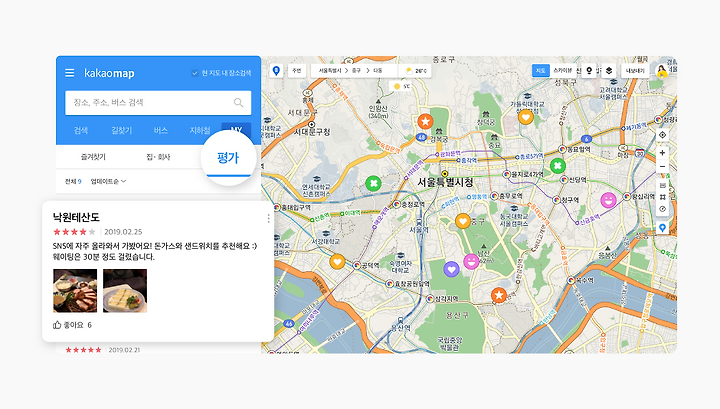Image resolution: width=720 pixels, height=409 pixels.
Task: Open the 낙원테산도 place title
Action: click(76, 217)
